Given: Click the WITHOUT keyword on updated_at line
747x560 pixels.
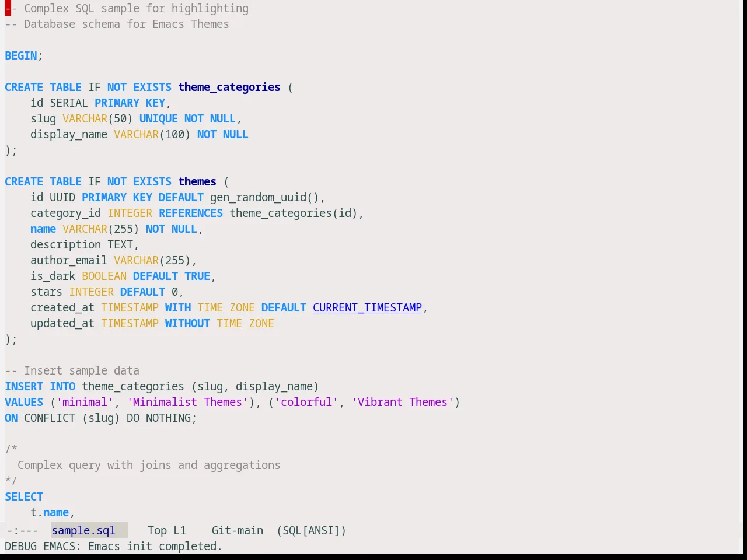Looking at the screenshot, I should click(x=187, y=323).
